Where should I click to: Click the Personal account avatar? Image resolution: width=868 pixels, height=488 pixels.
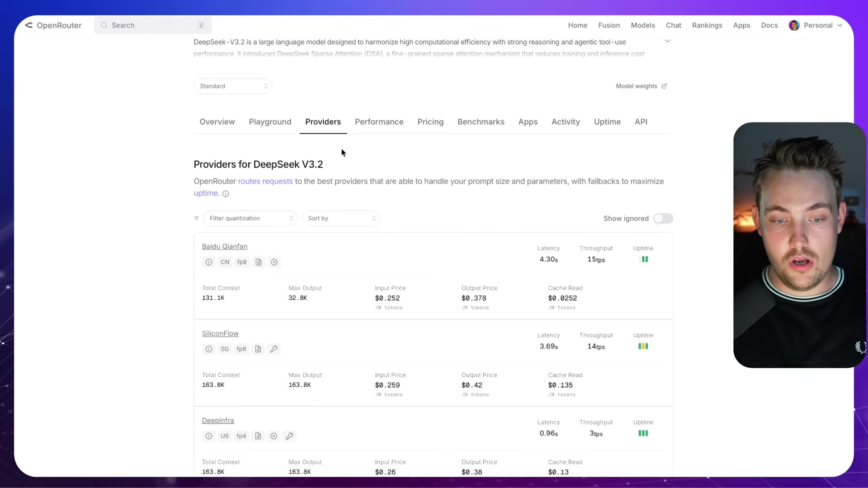tap(794, 25)
